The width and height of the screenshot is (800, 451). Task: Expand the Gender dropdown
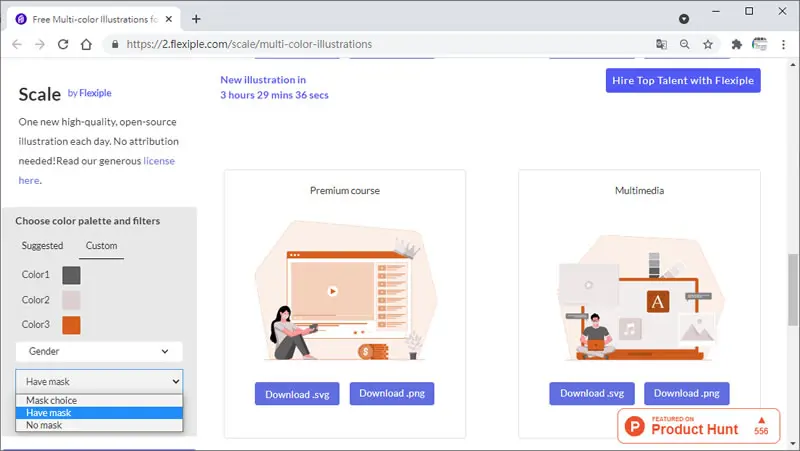coord(99,351)
